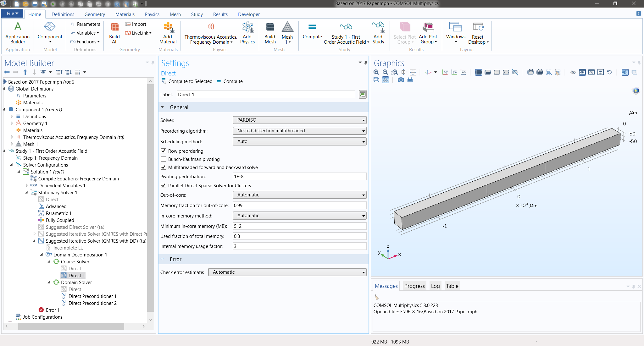Click the Build Mesh icon
Viewport: 644px width, 346px height.
click(x=270, y=33)
